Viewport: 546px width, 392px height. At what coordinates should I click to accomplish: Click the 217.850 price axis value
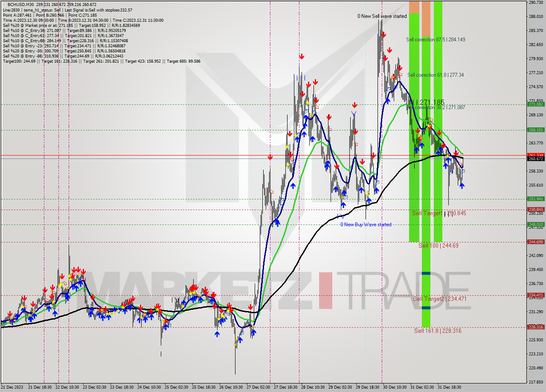tap(536, 382)
